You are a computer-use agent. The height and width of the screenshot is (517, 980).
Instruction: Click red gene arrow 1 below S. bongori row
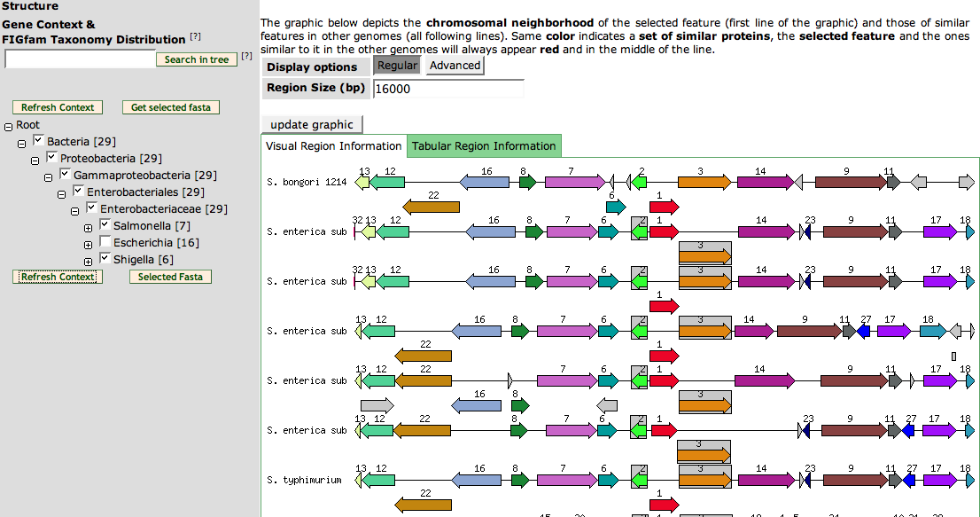pos(665,207)
